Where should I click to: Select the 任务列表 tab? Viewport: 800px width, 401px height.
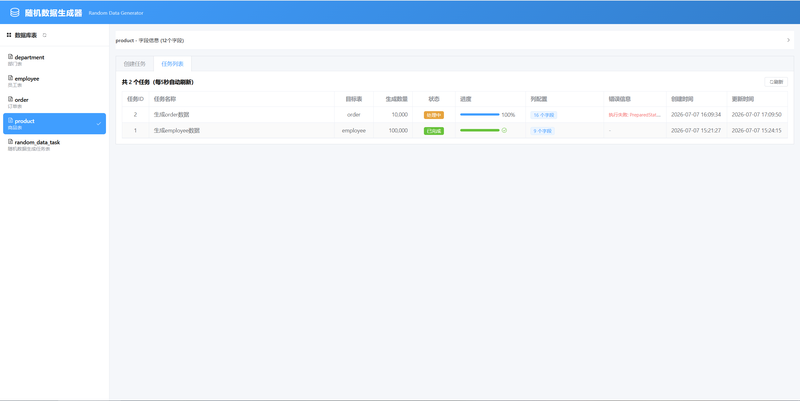[x=172, y=64]
